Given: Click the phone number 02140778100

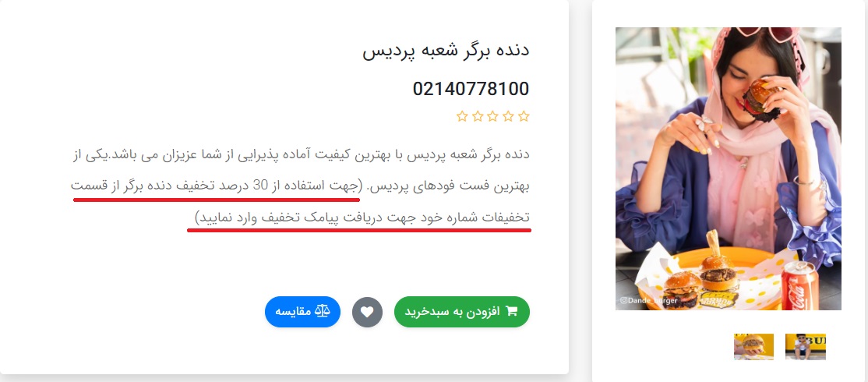Looking at the screenshot, I should pyautogui.click(x=471, y=89).
